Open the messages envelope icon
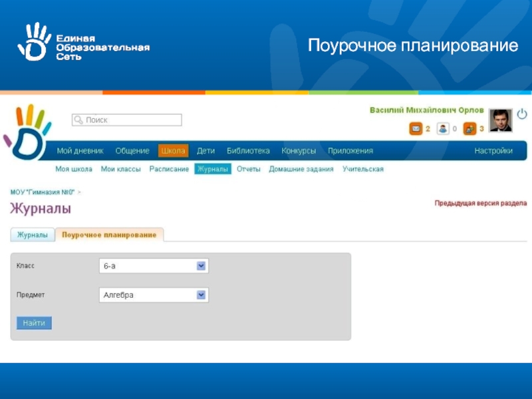The height and width of the screenshot is (399, 532). pos(416,128)
